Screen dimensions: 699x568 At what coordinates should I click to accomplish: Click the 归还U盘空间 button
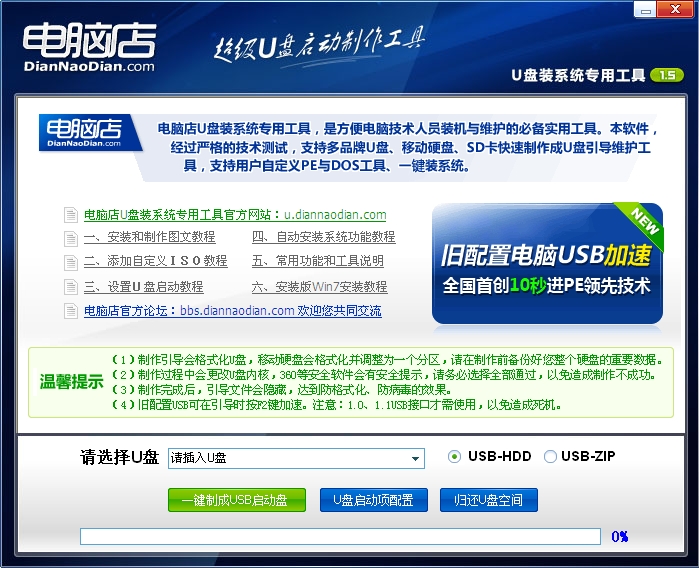(x=489, y=500)
